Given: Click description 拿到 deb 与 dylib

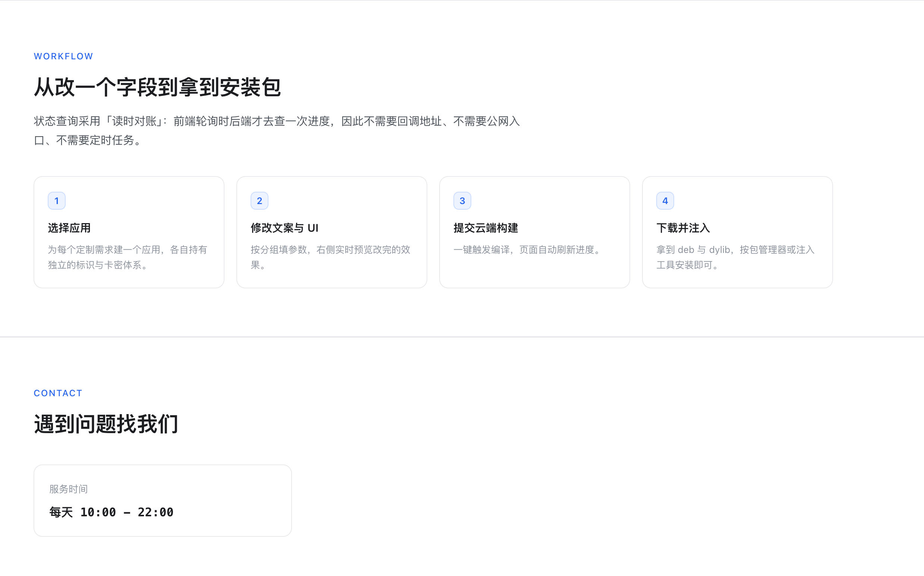Looking at the screenshot, I should 736,257.
